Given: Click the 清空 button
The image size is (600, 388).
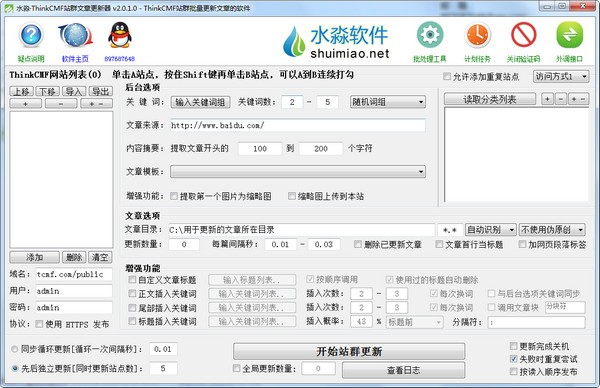Looking at the screenshot, I should click(100, 257).
